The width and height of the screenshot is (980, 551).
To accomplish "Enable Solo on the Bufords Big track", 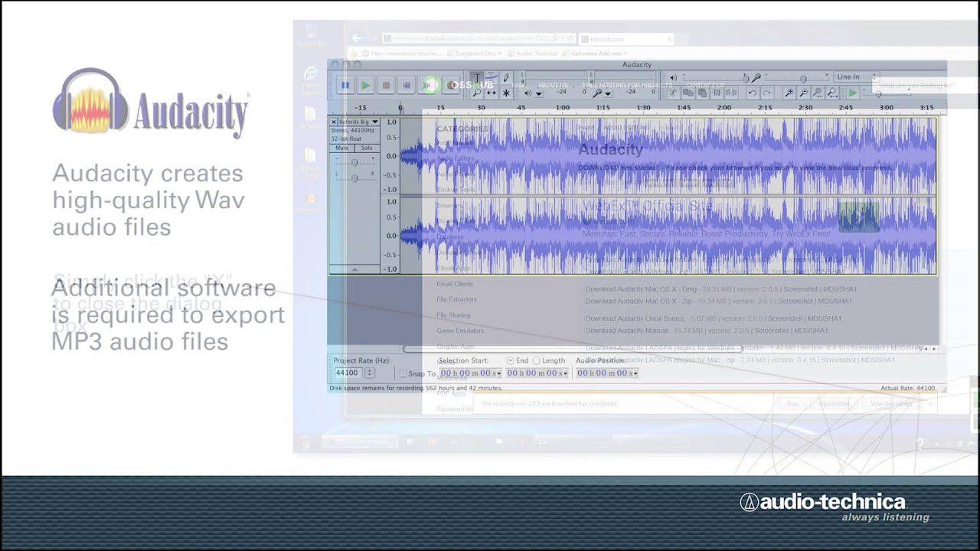I will coord(367,148).
